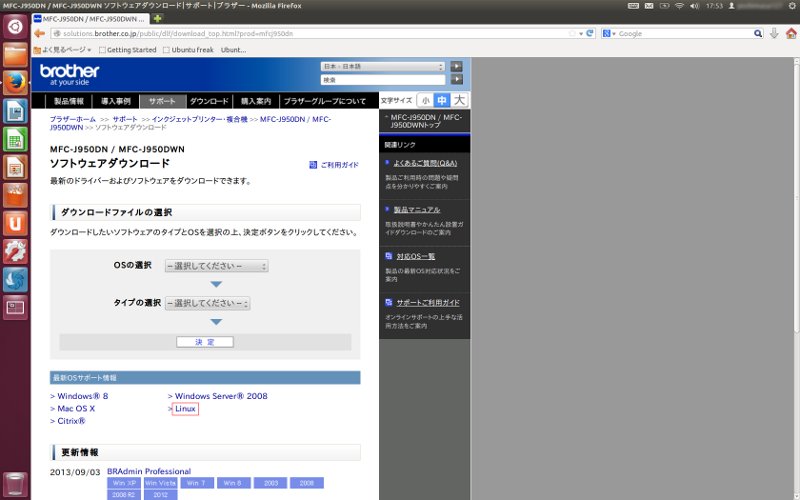This screenshot has height=500, width=800.
Task: Open サポートご利用ガイド sidebar link
Action: [428, 303]
